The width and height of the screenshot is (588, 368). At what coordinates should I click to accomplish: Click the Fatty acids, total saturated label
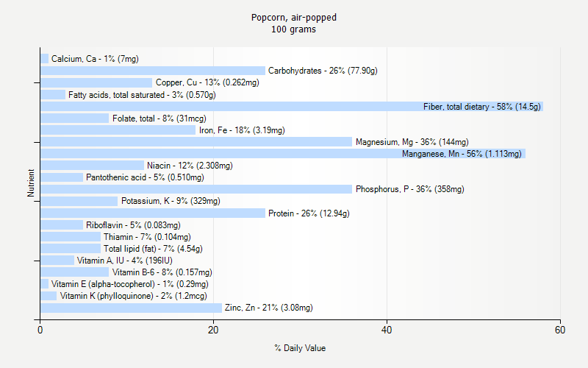[x=142, y=95]
